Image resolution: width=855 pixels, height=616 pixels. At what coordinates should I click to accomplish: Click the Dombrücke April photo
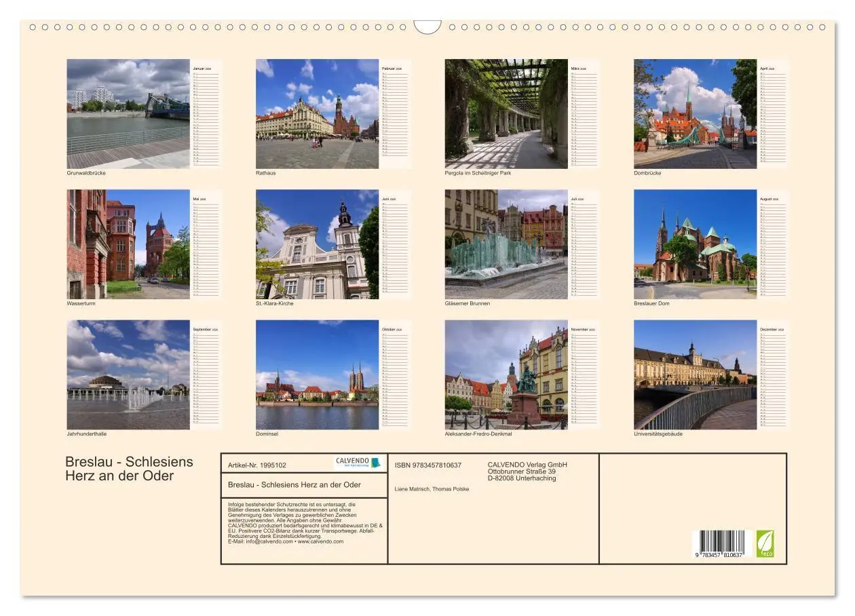(x=696, y=113)
